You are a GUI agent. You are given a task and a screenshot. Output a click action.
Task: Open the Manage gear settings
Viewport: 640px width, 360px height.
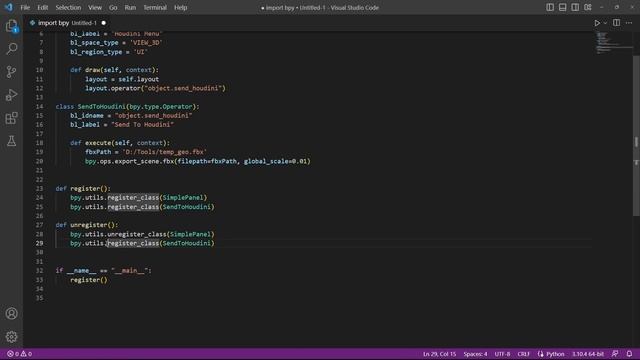(x=11, y=337)
